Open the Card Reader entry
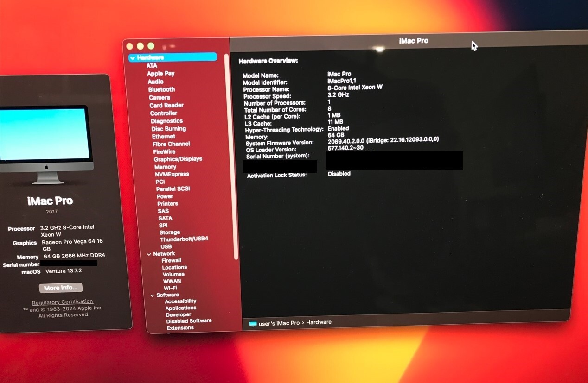 click(166, 105)
